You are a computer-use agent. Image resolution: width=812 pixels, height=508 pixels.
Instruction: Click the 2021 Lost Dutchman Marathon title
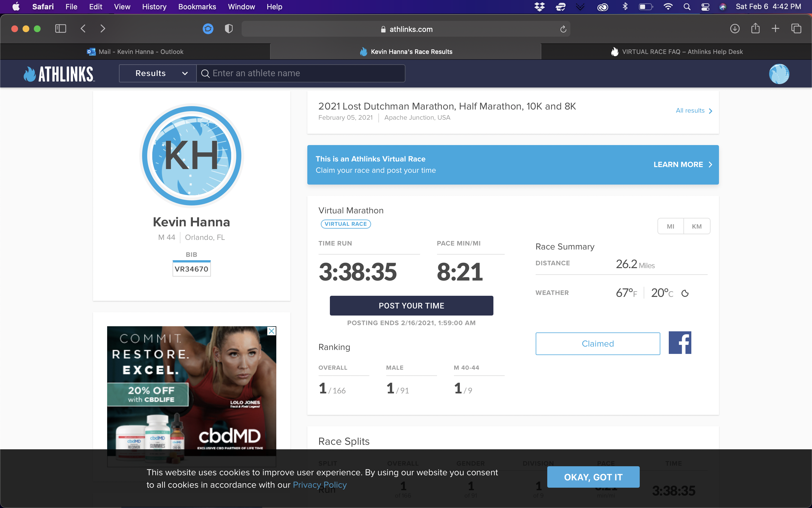[447, 106]
